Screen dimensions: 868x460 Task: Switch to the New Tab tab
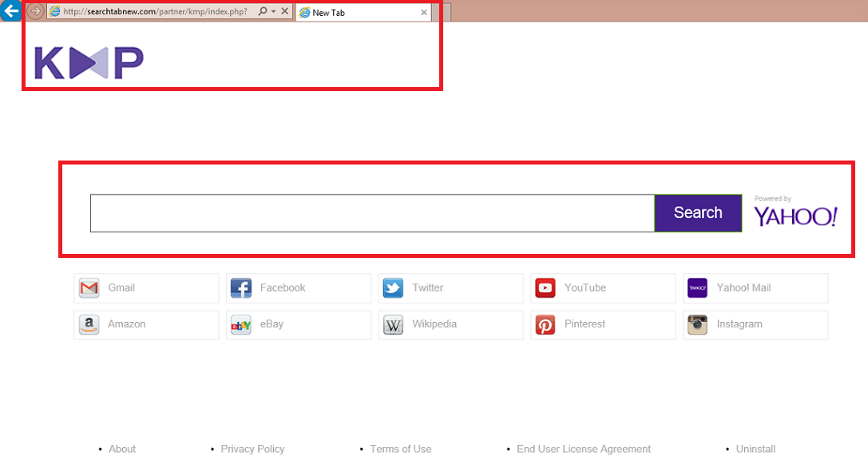click(363, 12)
